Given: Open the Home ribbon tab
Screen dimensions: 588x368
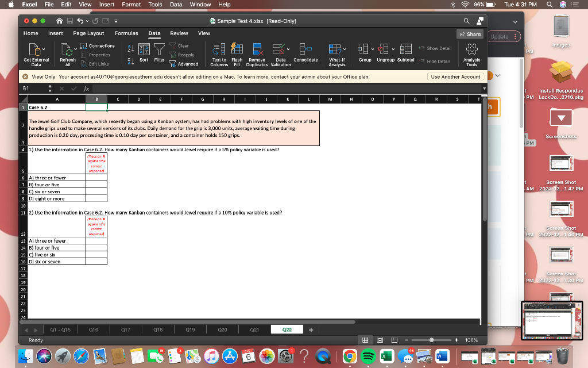Looking at the screenshot, I should [x=31, y=33].
